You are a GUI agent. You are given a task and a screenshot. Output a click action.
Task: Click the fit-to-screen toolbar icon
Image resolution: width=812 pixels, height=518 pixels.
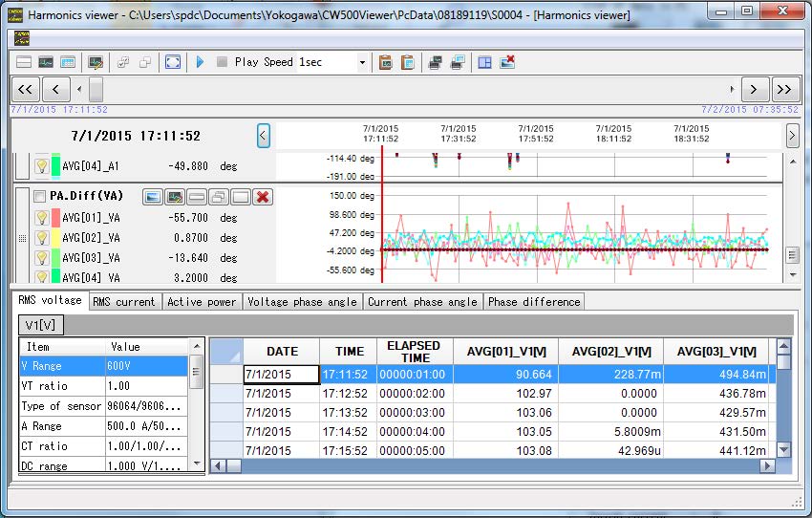coord(173,63)
